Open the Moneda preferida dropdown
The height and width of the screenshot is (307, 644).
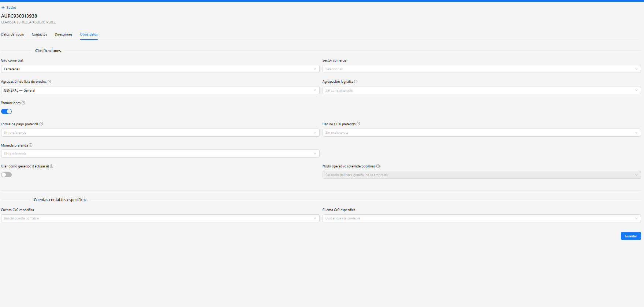pyautogui.click(x=160, y=154)
